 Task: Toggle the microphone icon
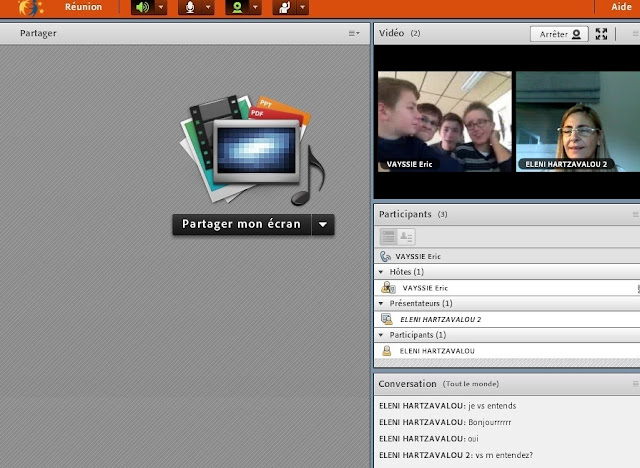click(x=190, y=7)
